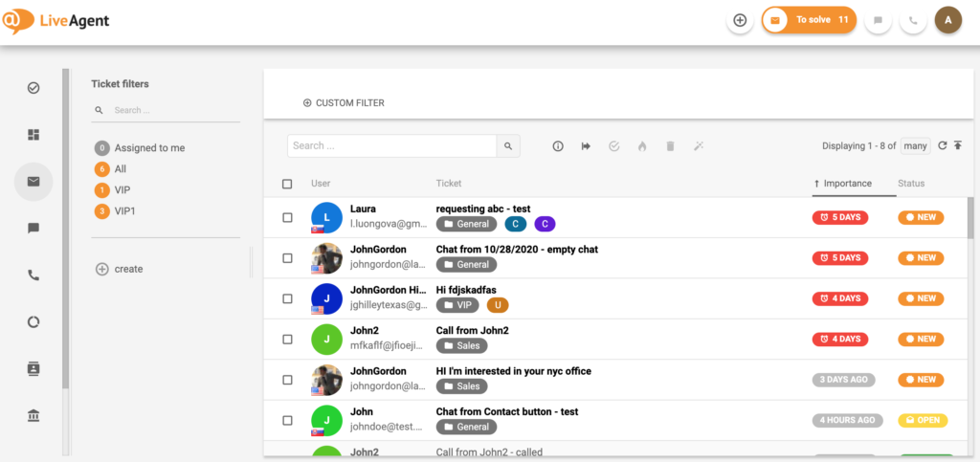Open the Calls phone icon in sidebar
This screenshot has width=980, height=462.
[33, 275]
